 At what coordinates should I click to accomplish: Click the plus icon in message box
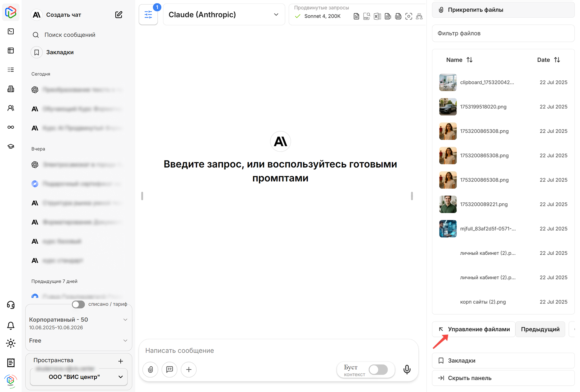coord(189,369)
